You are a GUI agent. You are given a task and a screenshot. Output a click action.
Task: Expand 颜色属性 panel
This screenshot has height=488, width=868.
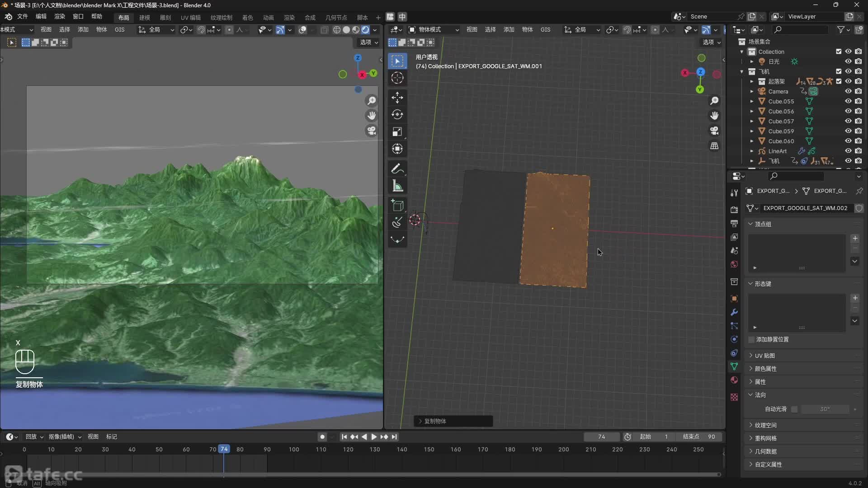(x=750, y=369)
